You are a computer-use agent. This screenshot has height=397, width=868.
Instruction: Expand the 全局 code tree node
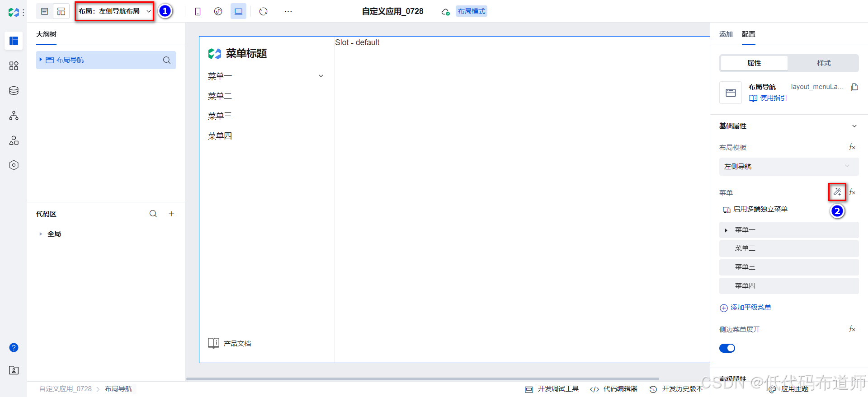[x=41, y=234]
